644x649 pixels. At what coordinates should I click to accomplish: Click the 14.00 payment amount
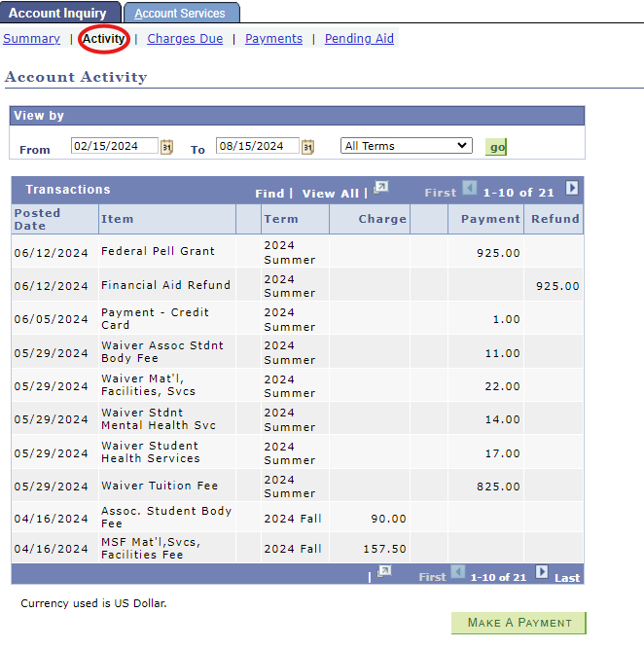pyautogui.click(x=502, y=419)
